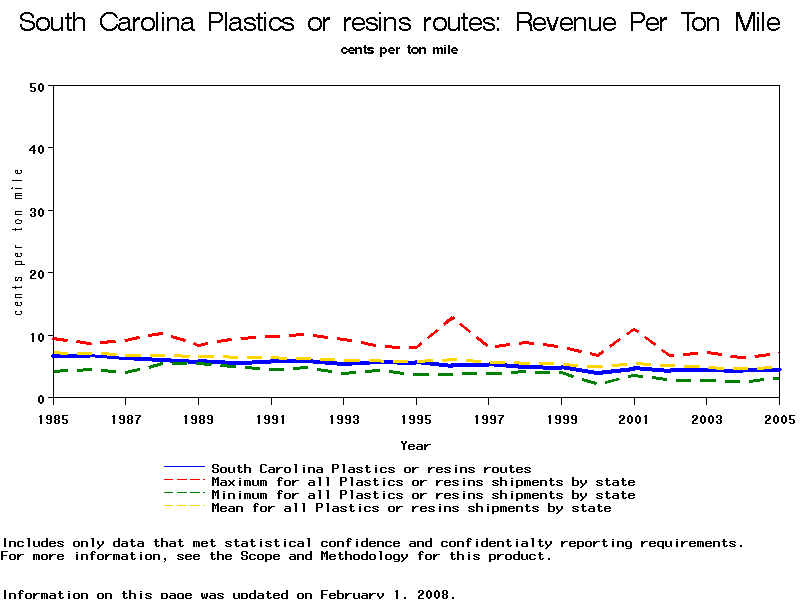Click the red line peak at 2001

tap(634, 329)
